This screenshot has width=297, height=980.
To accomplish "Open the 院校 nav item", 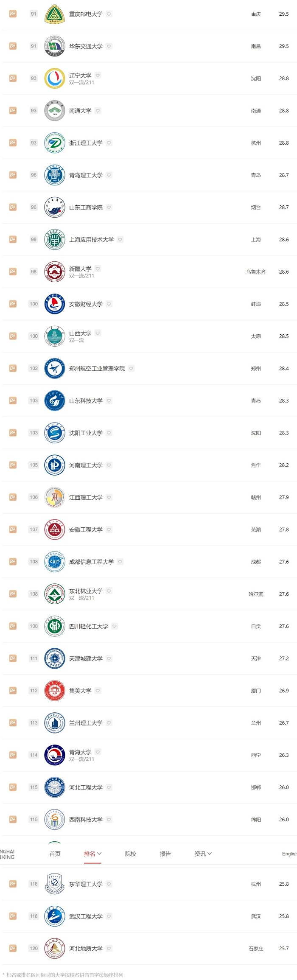I will [131, 854].
